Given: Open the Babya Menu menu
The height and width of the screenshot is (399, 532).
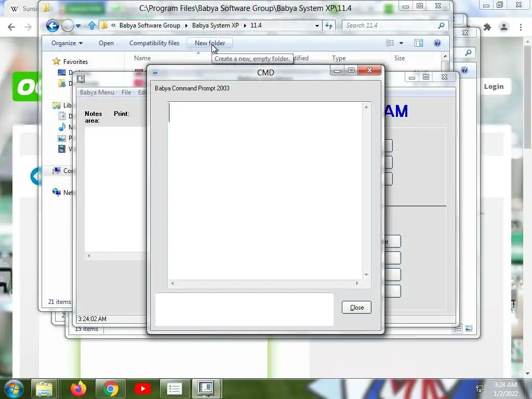Looking at the screenshot, I should pyautogui.click(x=97, y=92).
